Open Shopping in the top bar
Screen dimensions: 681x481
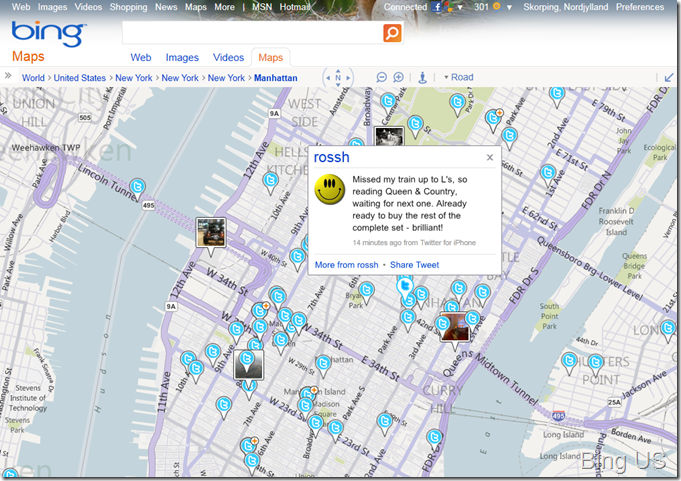pyautogui.click(x=128, y=7)
